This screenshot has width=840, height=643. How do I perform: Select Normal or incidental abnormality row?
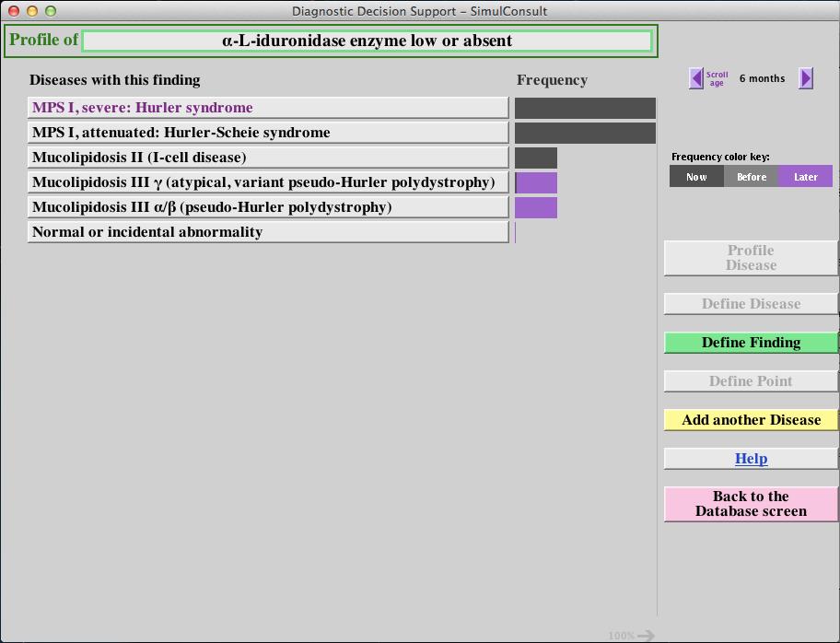[267, 232]
